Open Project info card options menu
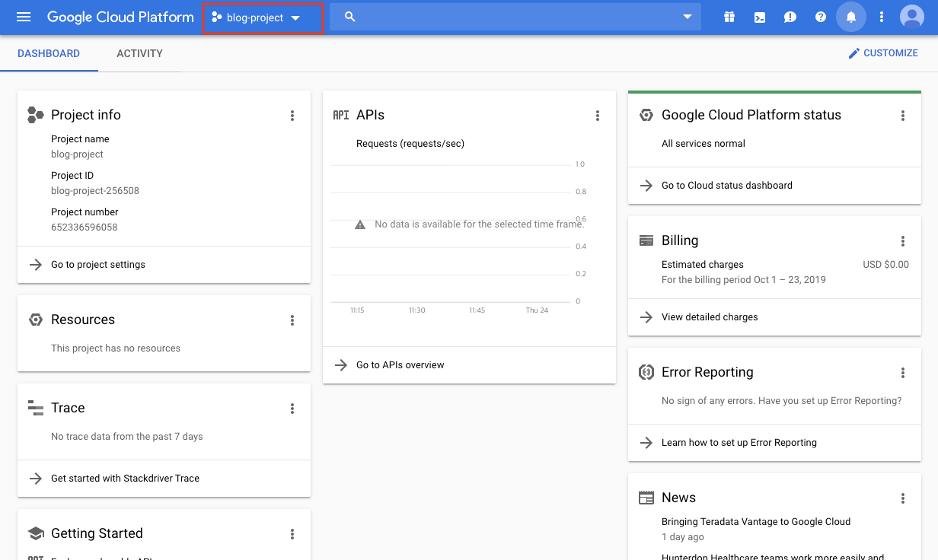The height and width of the screenshot is (560, 938). tap(292, 116)
